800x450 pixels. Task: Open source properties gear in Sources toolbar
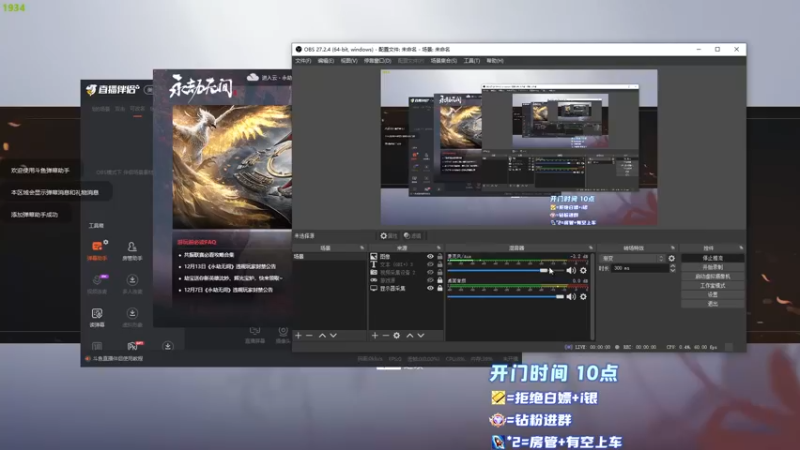[x=396, y=336]
